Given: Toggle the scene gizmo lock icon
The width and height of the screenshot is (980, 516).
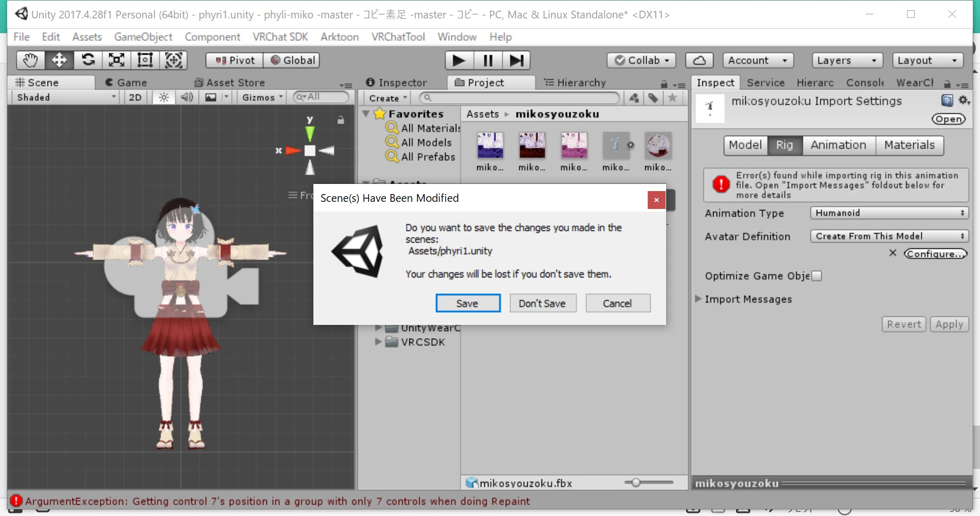Looking at the screenshot, I should click(340, 120).
